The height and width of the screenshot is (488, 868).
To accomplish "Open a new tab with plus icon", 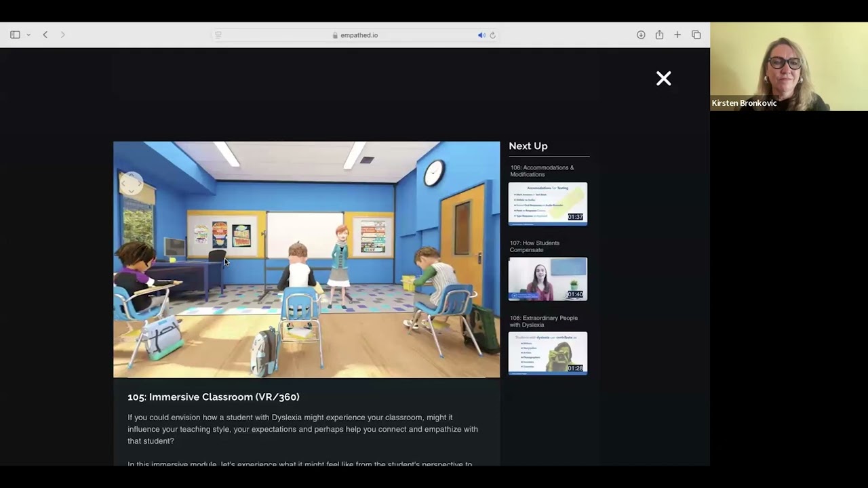I will tap(677, 35).
